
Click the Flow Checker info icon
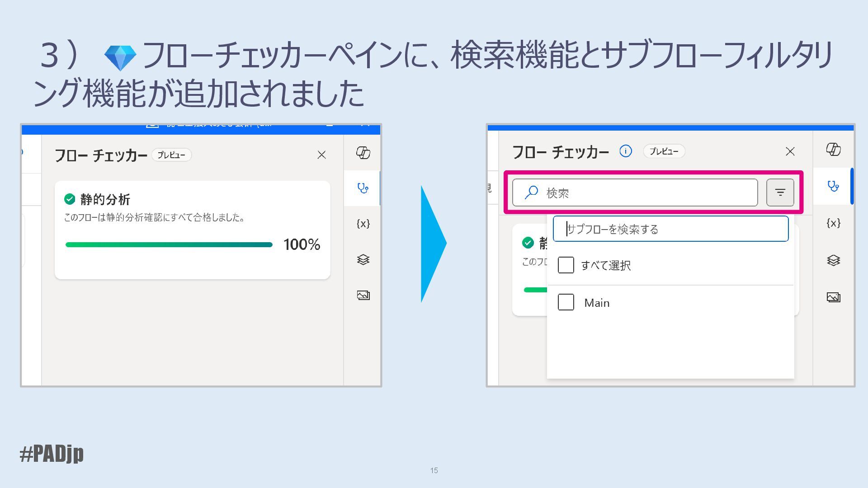click(x=626, y=151)
